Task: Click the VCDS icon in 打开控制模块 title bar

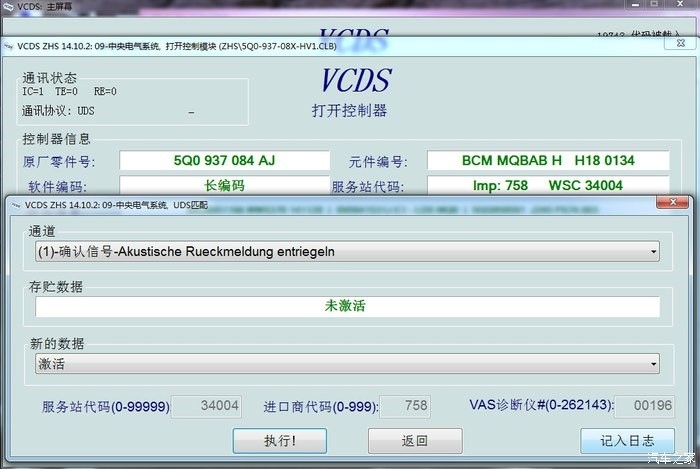Action: point(8,46)
